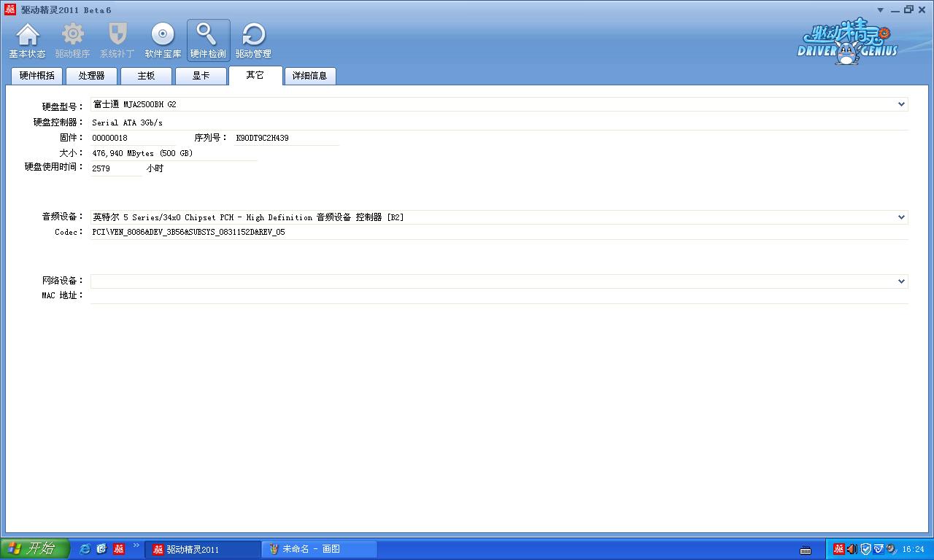Open the 软件宝库 disc section
Viewport: 934px width, 560px height.
163,41
